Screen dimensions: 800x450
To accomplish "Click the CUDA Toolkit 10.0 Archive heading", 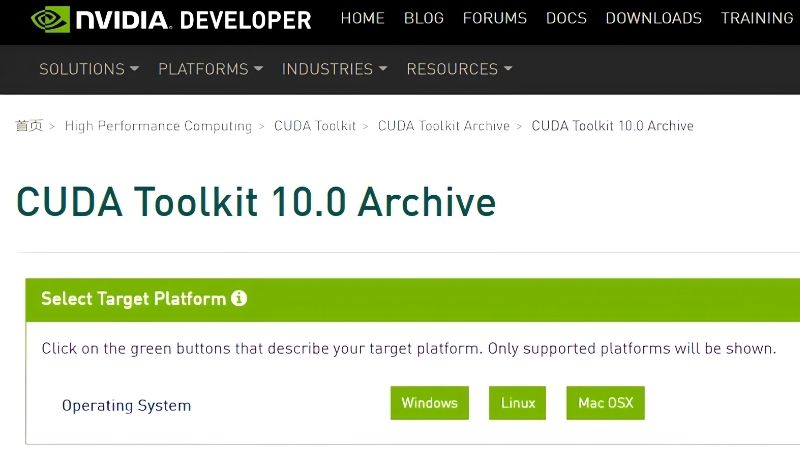I will 256,202.
